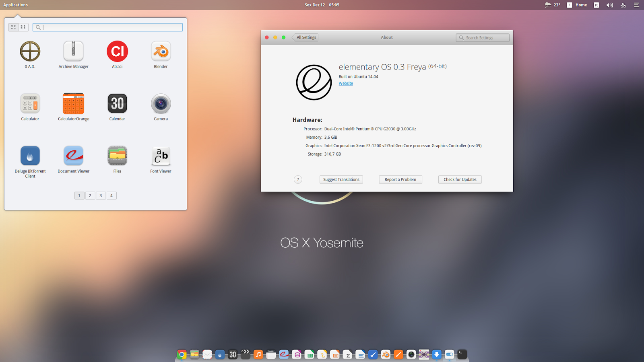Go to launcher page 4
The image size is (644, 362).
coord(111,195)
